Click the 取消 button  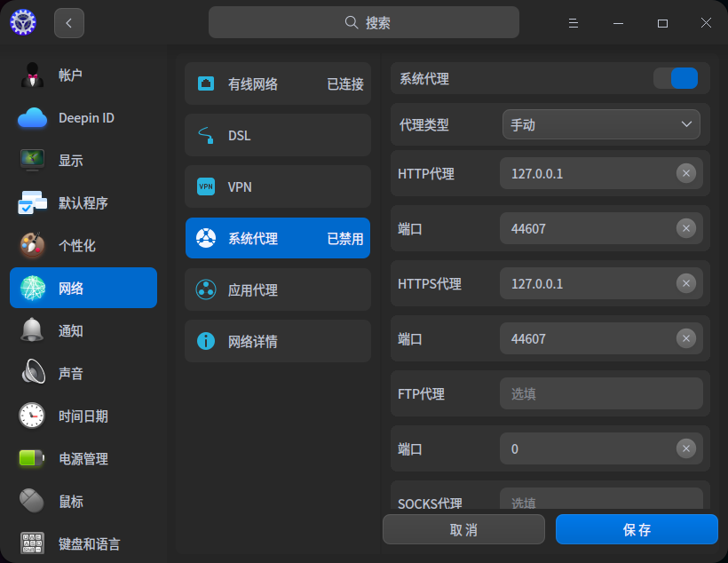pos(463,529)
